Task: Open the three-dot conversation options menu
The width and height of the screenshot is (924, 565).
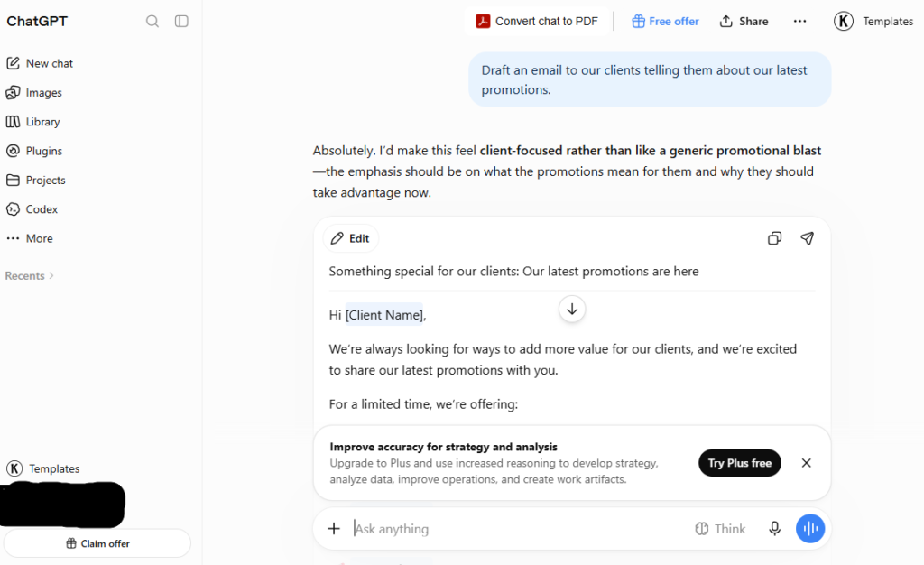Action: 799,21
